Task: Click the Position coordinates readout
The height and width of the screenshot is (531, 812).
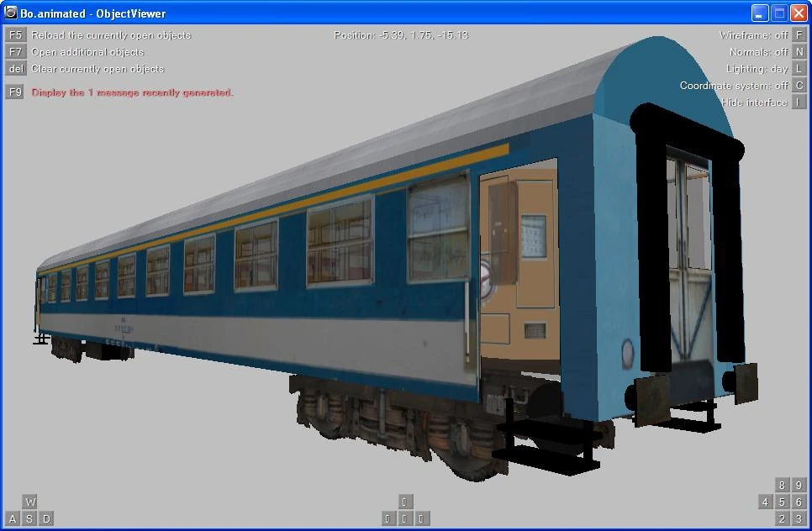Action: point(401,35)
